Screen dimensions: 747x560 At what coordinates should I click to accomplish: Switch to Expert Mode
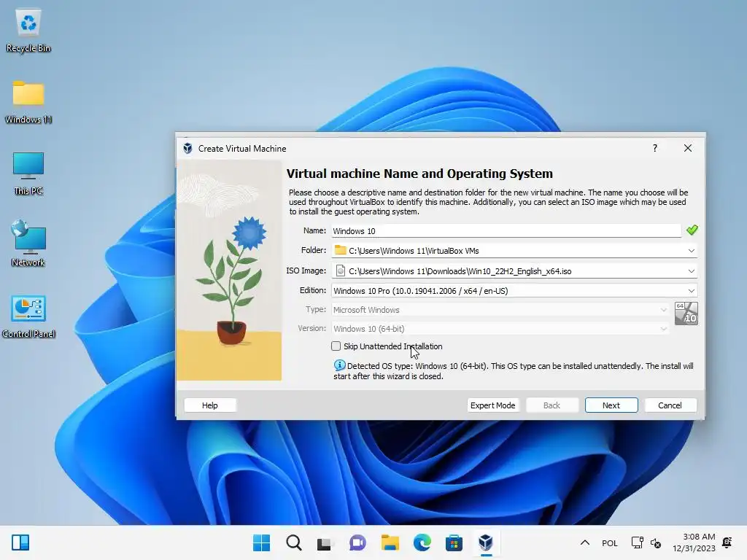(492, 405)
